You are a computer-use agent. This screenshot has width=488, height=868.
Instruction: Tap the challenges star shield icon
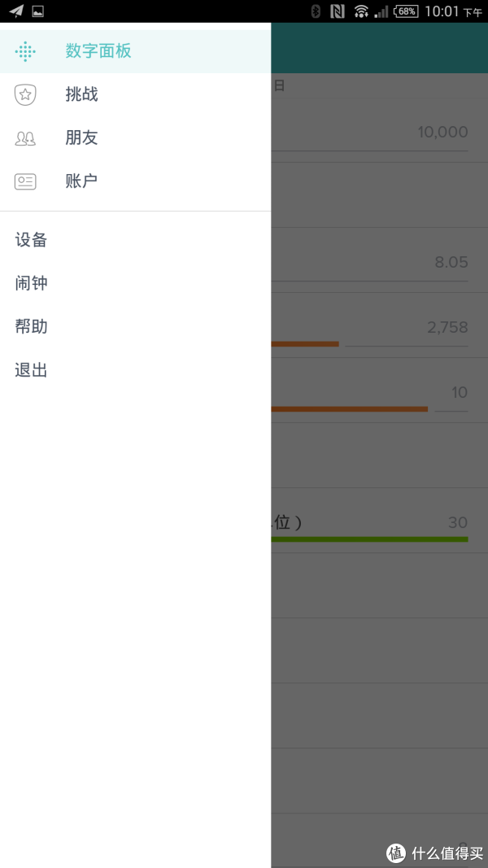pos(25,94)
